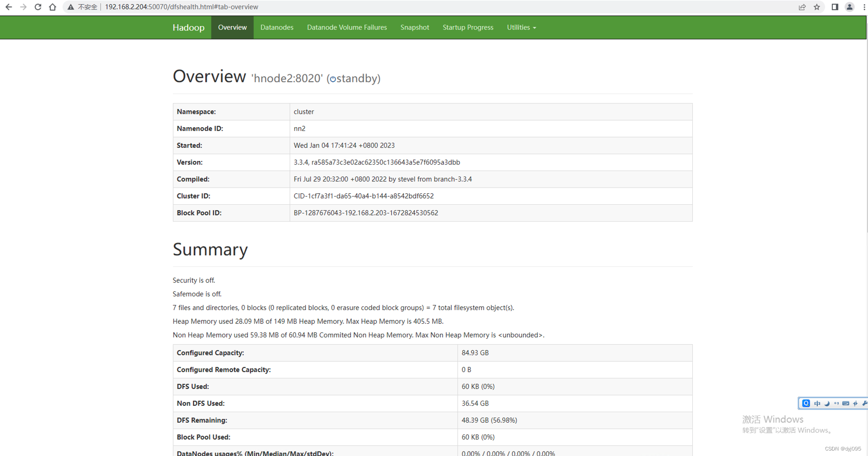
Task: Click the Cluster ID value CID-1cf7a3f1
Action: point(364,196)
